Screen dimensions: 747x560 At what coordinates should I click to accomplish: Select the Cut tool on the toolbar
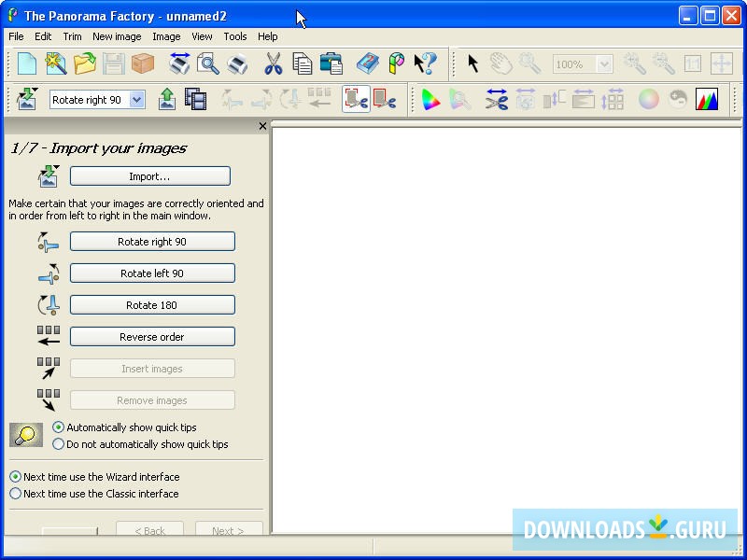[275, 63]
